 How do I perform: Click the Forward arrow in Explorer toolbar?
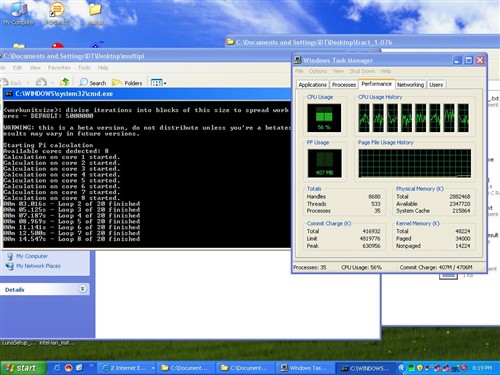click(41, 82)
